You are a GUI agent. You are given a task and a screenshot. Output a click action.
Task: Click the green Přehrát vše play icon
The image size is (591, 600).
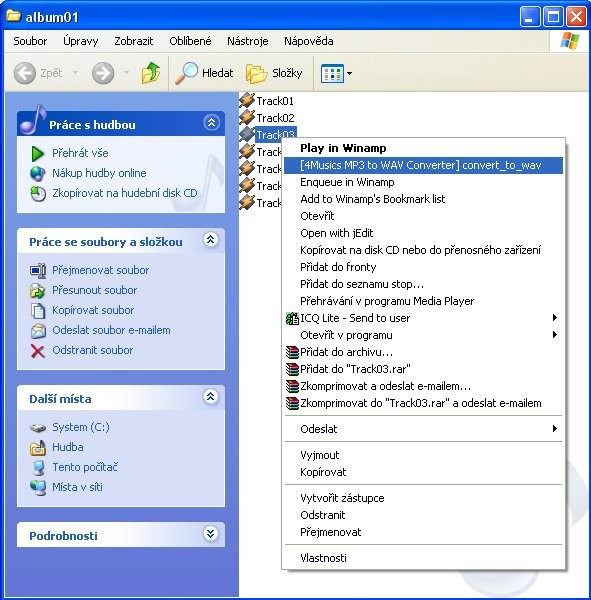click(38, 153)
